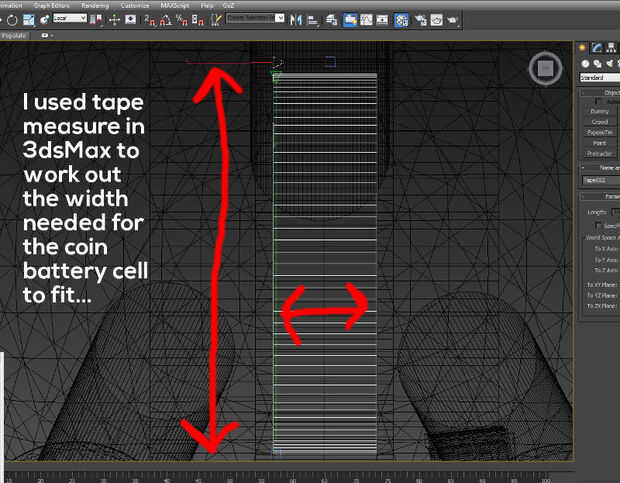Click the Render Production teapot icon
This screenshot has height=483, width=620.
[x=452, y=20]
